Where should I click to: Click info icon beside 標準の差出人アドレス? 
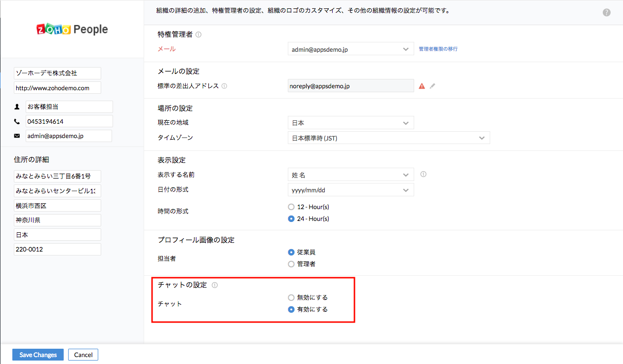click(224, 86)
